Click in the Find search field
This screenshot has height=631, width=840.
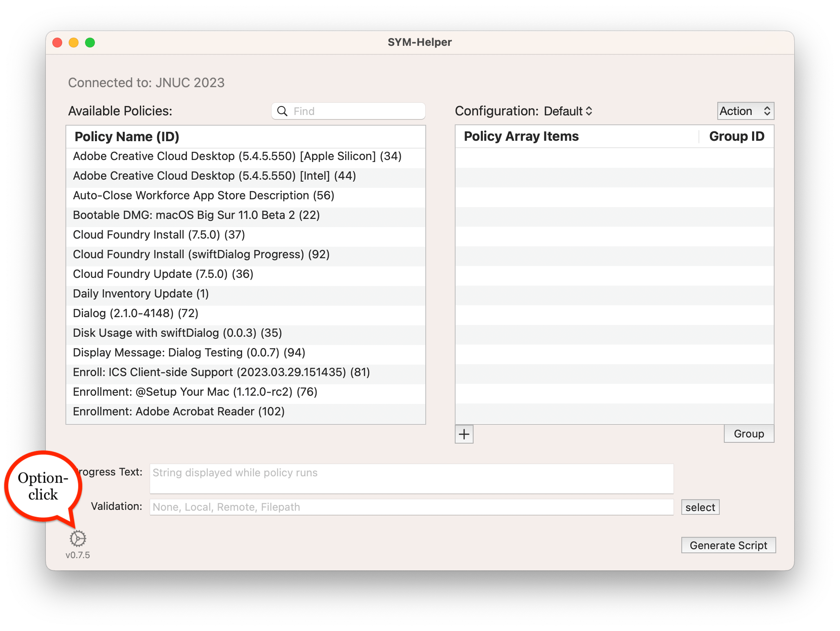pyautogui.click(x=356, y=111)
